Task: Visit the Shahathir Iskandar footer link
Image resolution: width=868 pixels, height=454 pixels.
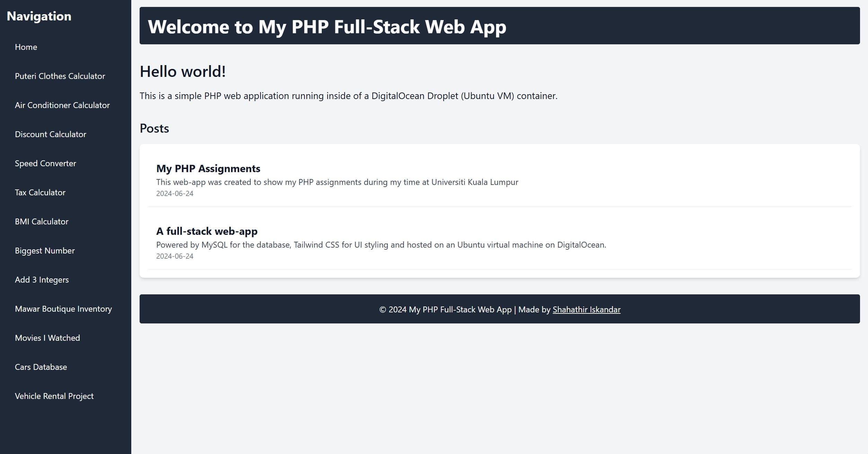Action: [586, 310]
